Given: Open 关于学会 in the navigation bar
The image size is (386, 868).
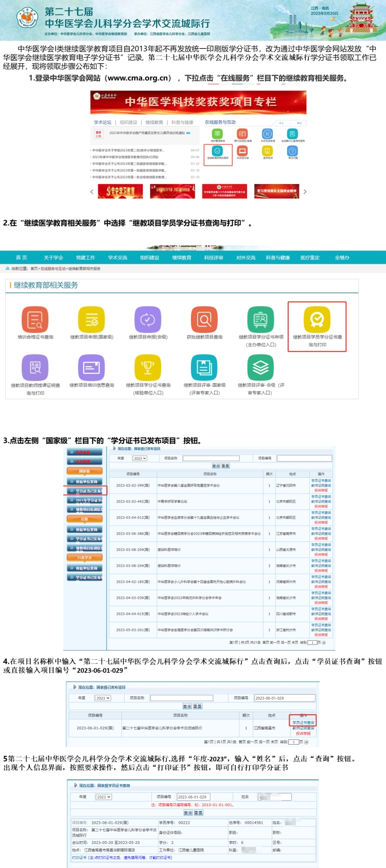Looking at the screenshot, I should (x=54, y=258).
